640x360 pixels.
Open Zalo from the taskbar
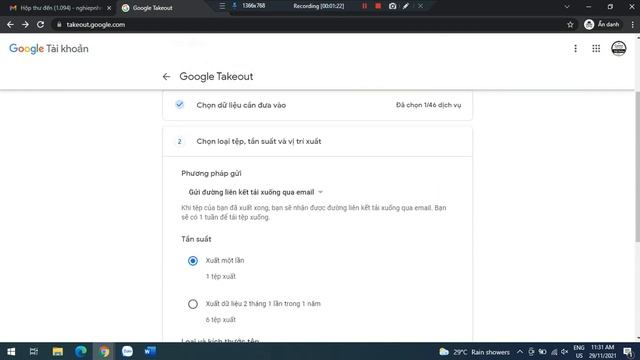127,351
